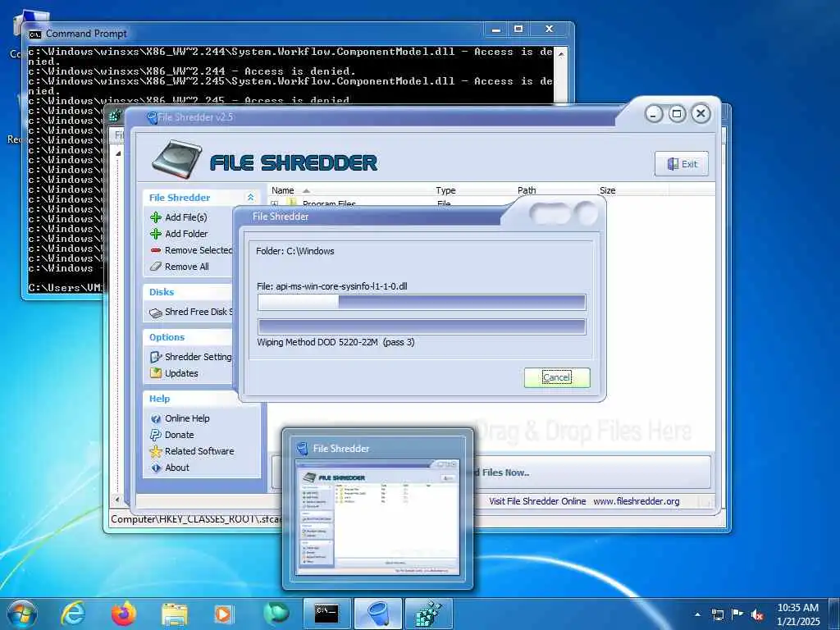Click the muted volume tray icon
This screenshot has height=630, width=840.
coord(757,614)
